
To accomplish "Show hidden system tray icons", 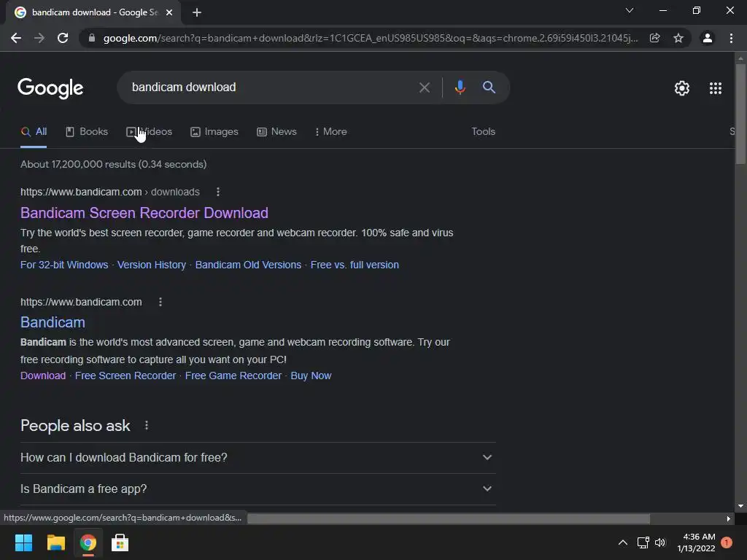I will pyautogui.click(x=623, y=542).
